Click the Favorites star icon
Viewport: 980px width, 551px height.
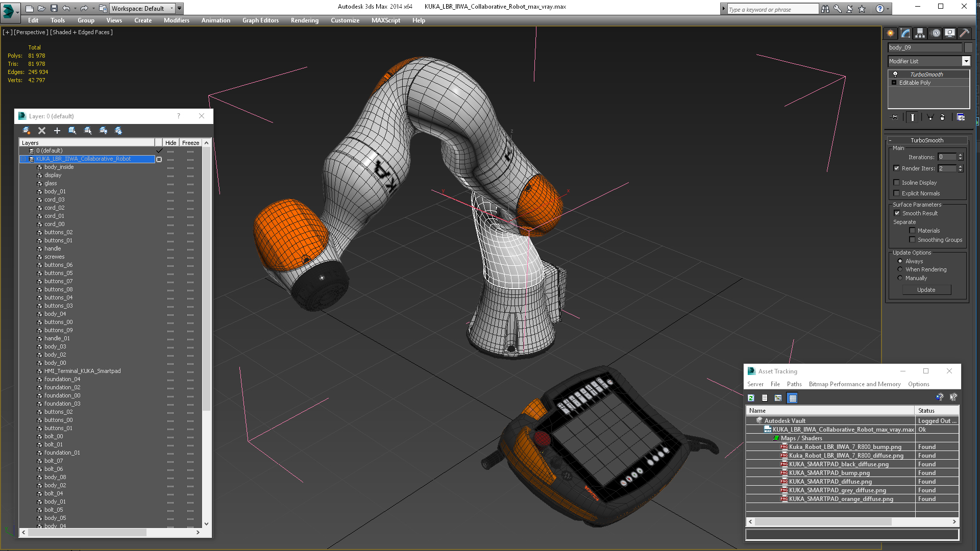(862, 9)
